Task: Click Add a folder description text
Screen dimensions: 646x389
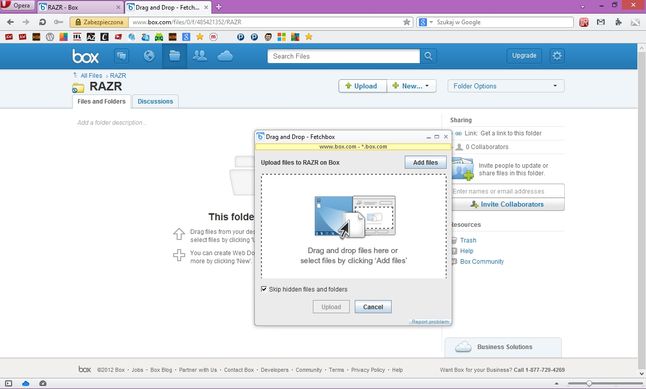Action: 111,122
